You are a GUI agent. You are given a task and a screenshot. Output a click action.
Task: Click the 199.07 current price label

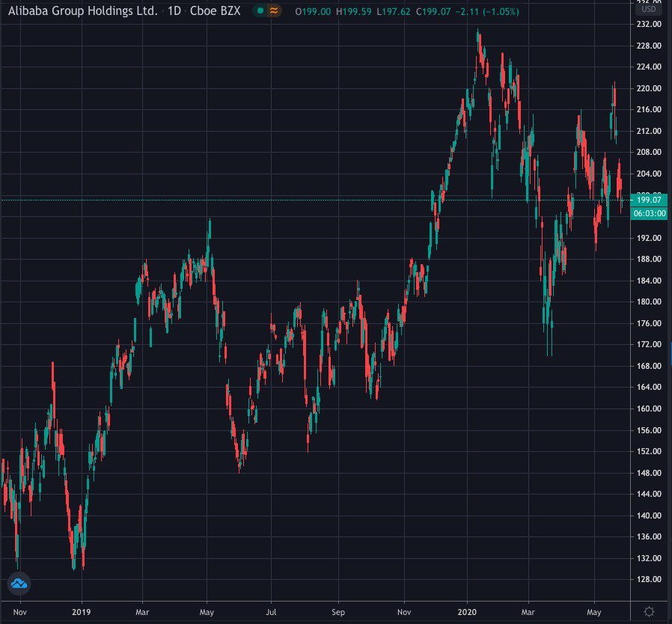[649, 200]
